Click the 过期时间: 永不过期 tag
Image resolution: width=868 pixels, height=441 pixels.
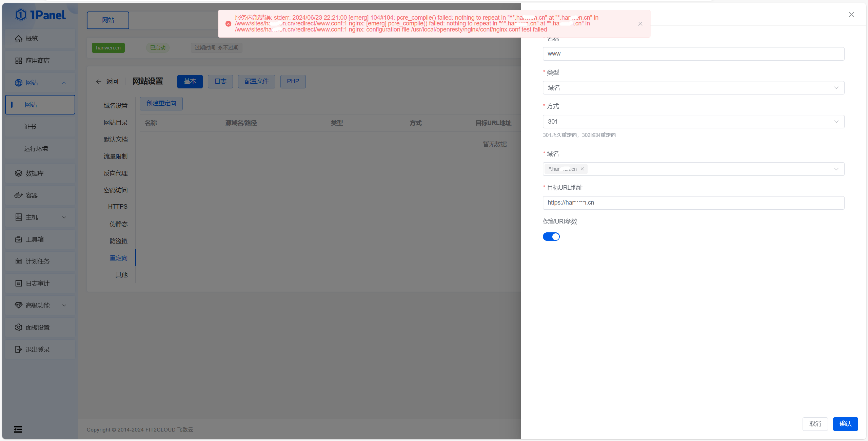pyautogui.click(x=216, y=48)
